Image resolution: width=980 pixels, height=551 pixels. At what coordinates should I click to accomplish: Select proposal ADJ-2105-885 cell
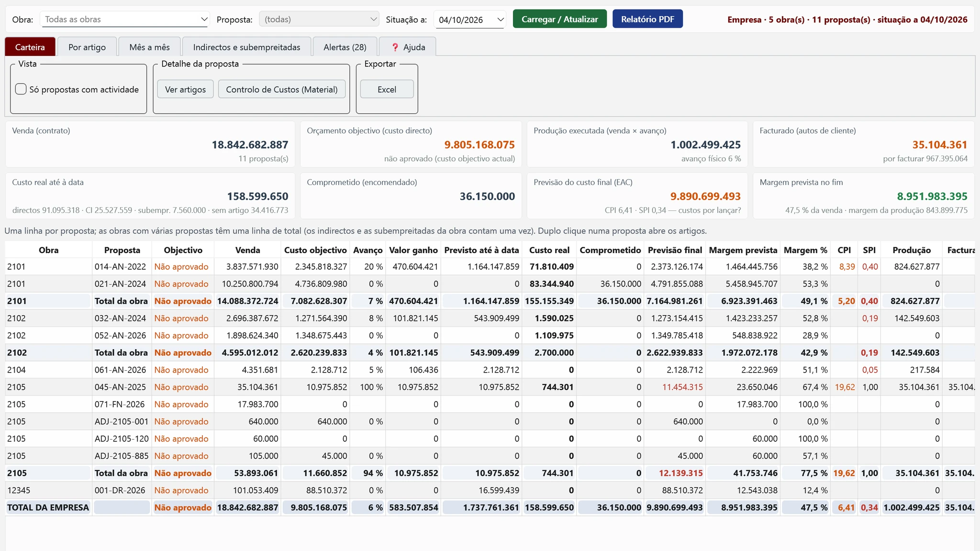(122, 456)
